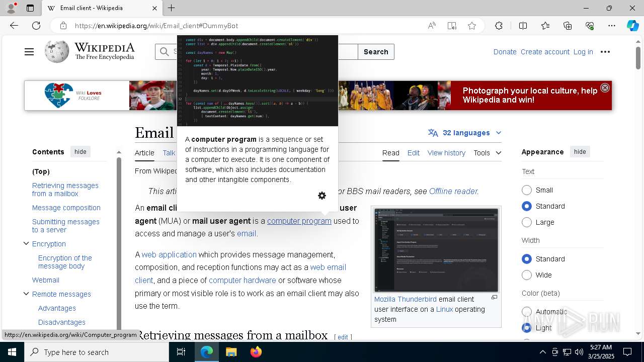
Task: Select Small text size radio
Action: 527,190
